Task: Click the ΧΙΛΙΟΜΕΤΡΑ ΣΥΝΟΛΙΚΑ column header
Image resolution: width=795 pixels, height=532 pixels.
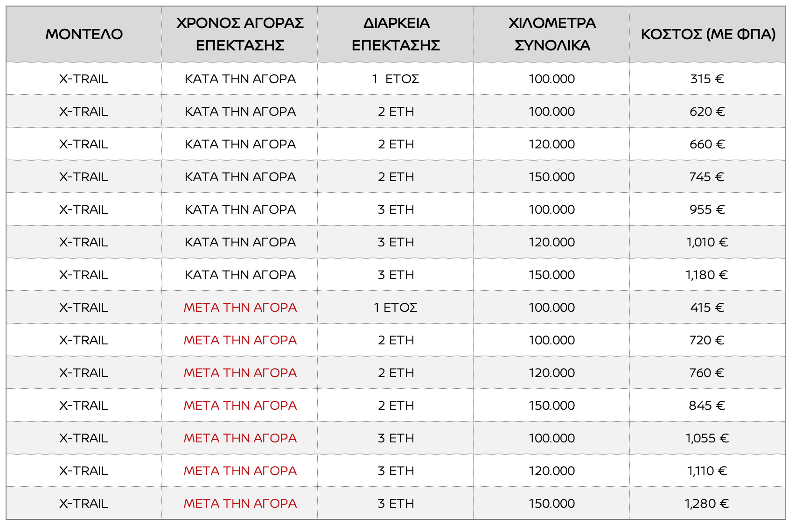Action: (552, 34)
